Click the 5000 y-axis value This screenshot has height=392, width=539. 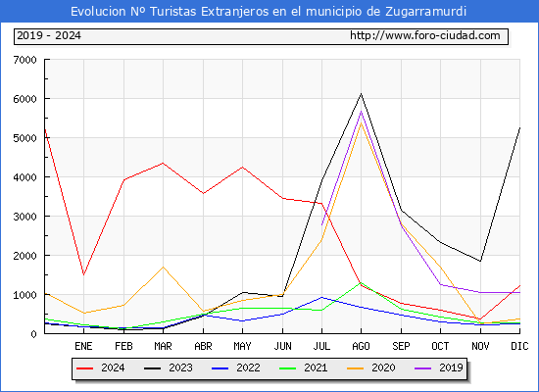tap(24, 138)
